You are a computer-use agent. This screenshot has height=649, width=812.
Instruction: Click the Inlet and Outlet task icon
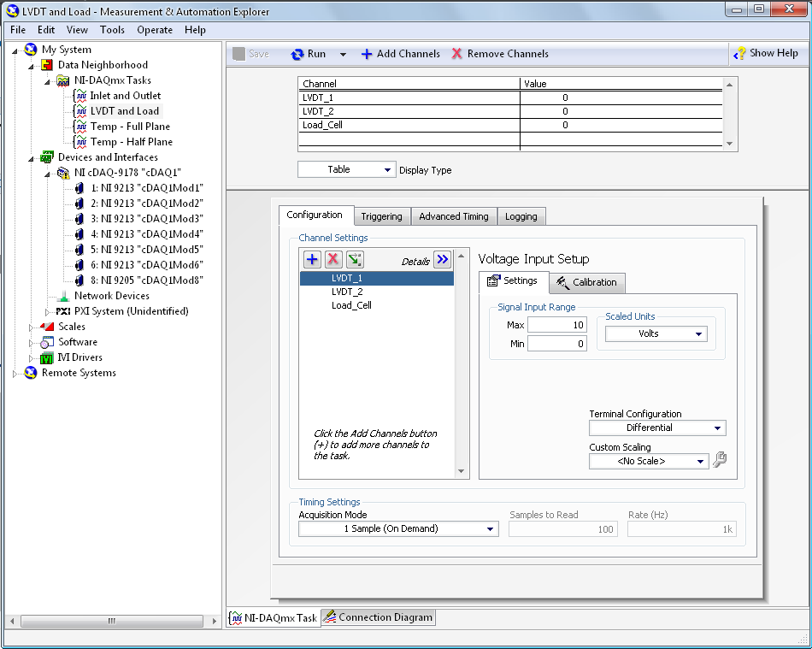80,96
